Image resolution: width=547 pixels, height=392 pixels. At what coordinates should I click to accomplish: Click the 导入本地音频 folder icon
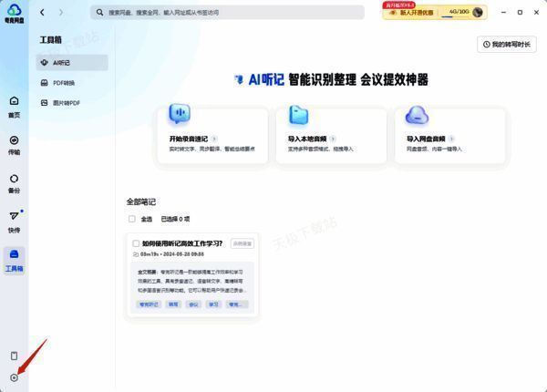click(299, 115)
